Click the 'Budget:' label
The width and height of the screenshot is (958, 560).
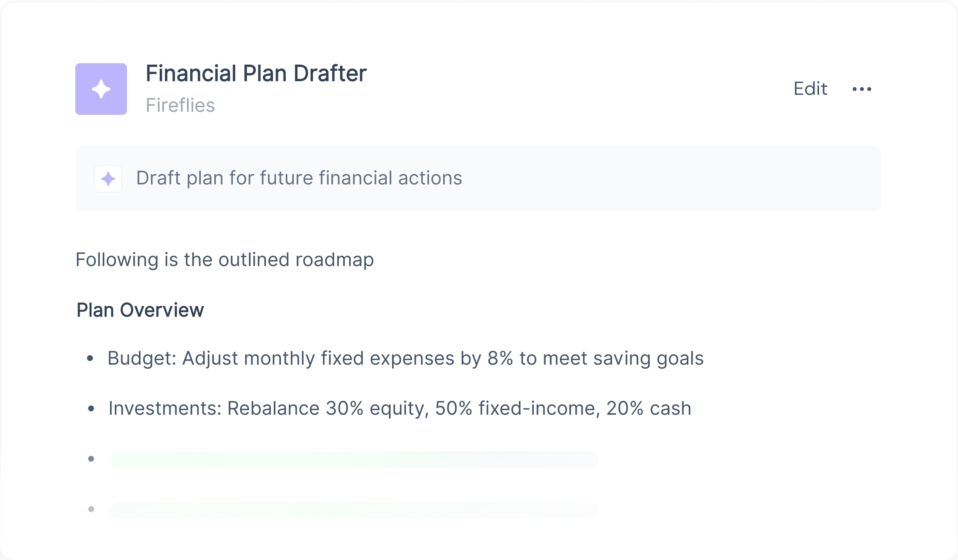coord(142,359)
